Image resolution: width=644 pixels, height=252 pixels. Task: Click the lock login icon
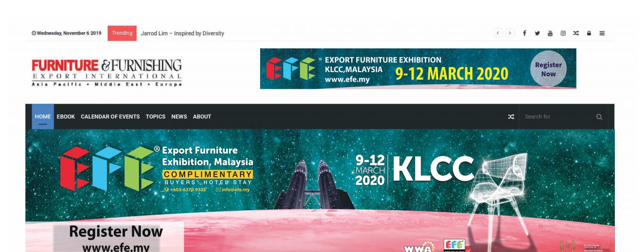pos(589,33)
